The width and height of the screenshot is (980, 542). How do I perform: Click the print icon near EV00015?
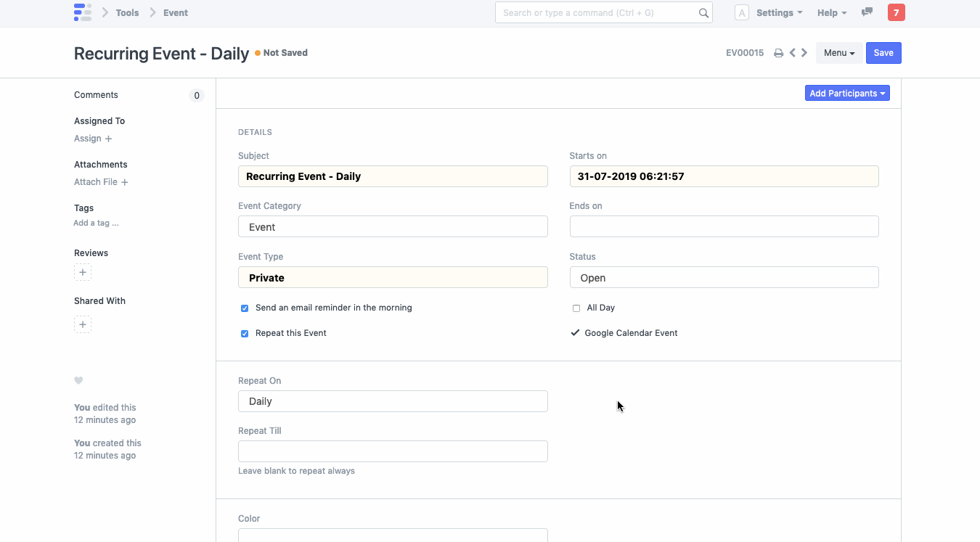pos(778,52)
